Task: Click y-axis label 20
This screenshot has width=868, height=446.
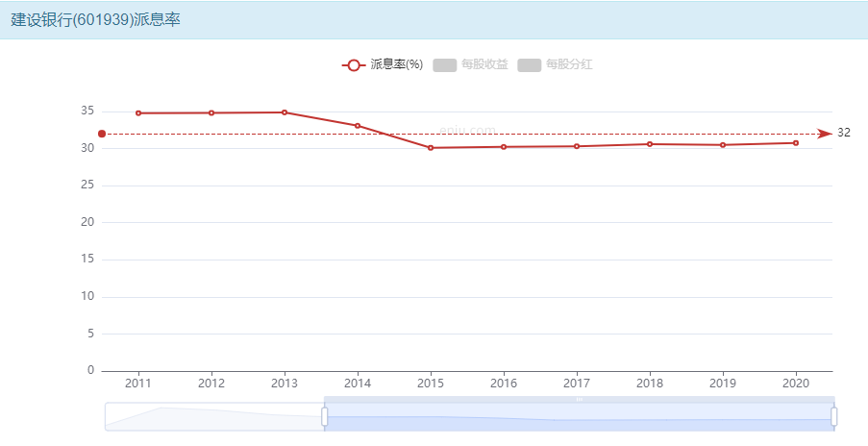Action: [87, 222]
